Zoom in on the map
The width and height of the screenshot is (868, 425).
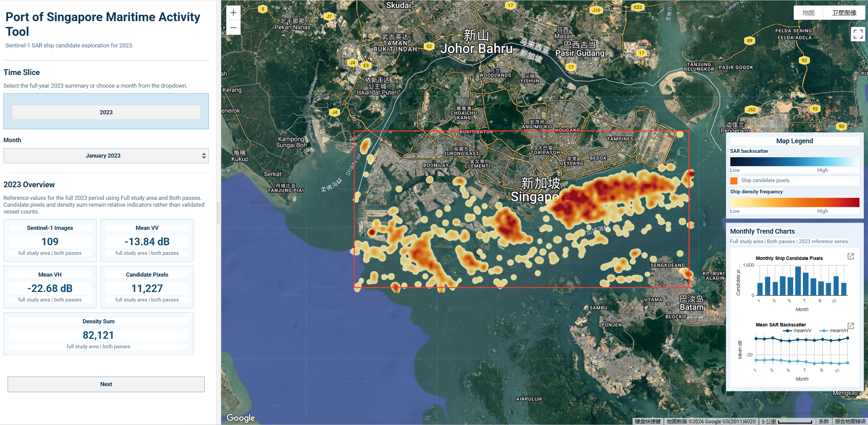233,13
